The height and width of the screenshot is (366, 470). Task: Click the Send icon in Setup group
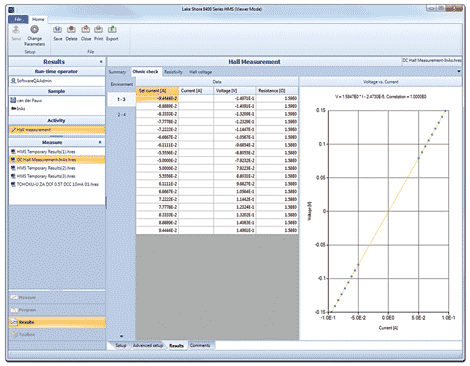click(16, 30)
